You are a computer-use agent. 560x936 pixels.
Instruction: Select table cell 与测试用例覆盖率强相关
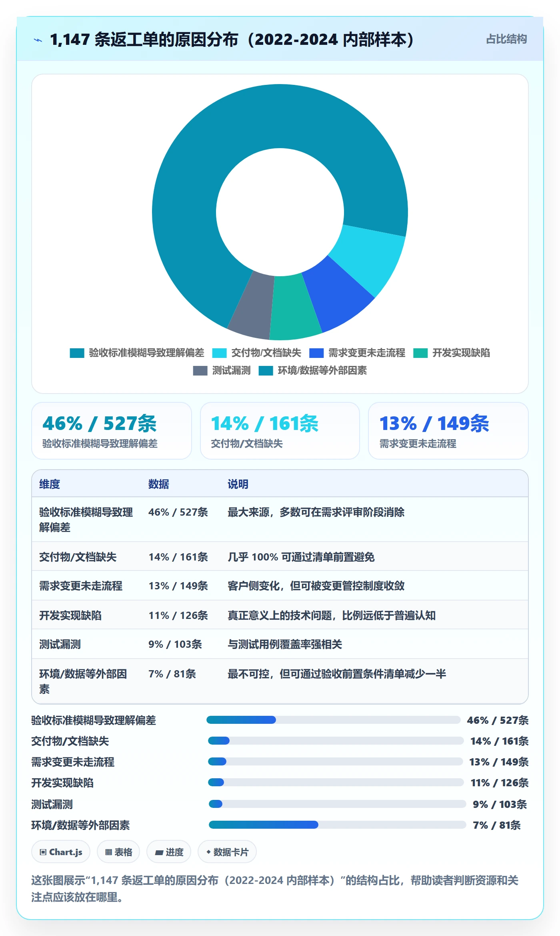click(x=285, y=644)
